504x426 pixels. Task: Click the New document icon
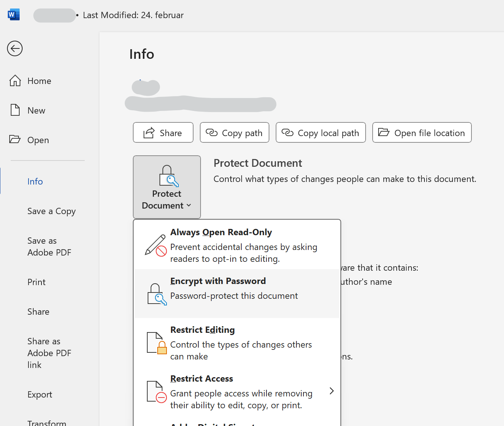15,110
